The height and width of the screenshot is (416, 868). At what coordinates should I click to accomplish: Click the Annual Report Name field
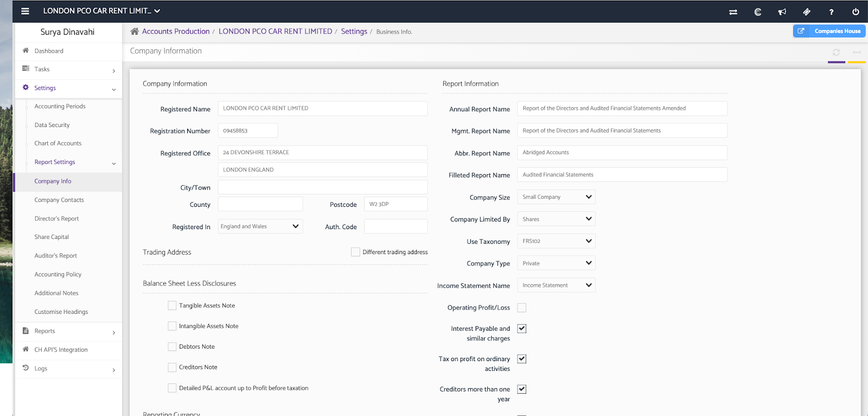[622, 109]
